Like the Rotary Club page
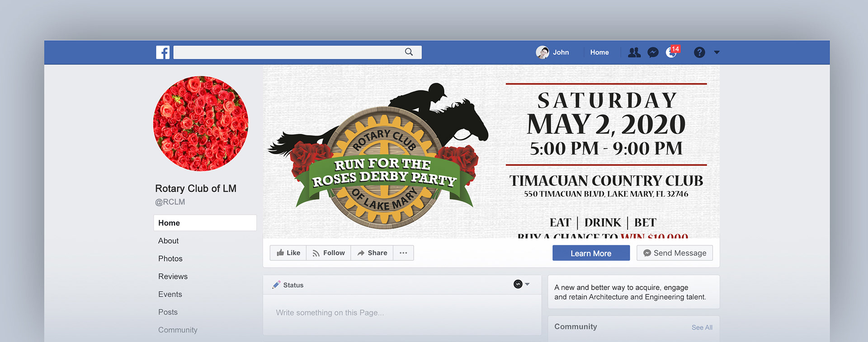Viewport: 868px width, 342px height. tap(288, 253)
